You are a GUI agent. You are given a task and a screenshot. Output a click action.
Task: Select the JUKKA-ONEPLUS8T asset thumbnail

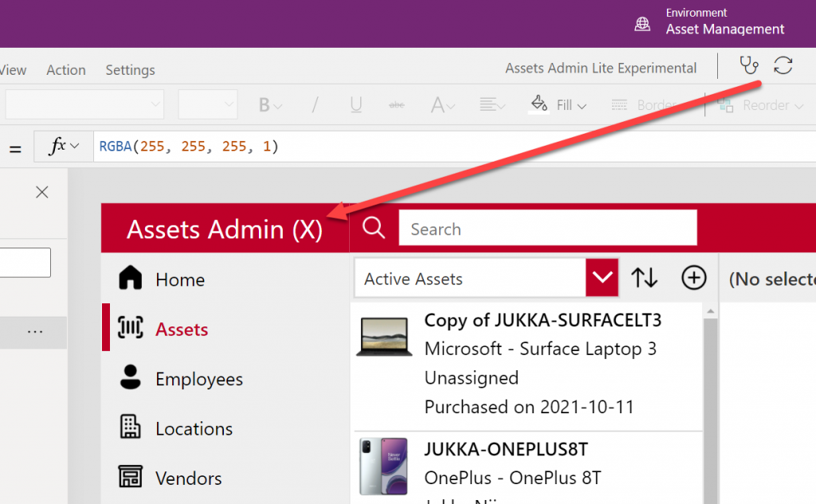coord(383,466)
